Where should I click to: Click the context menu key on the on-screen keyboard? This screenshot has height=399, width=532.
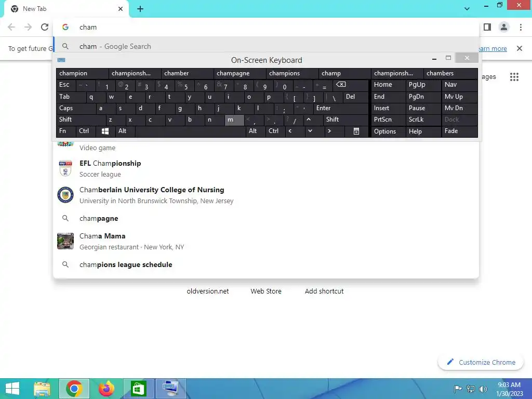tap(356, 131)
